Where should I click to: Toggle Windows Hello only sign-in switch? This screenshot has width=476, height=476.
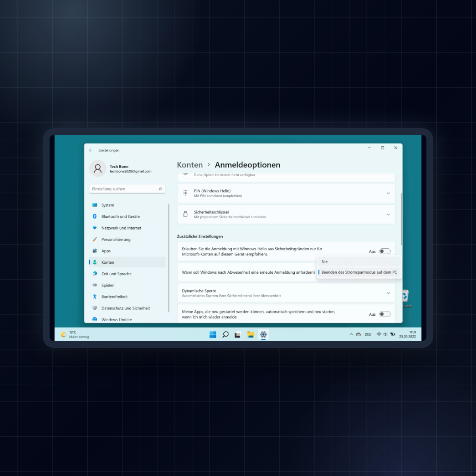[385, 251]
